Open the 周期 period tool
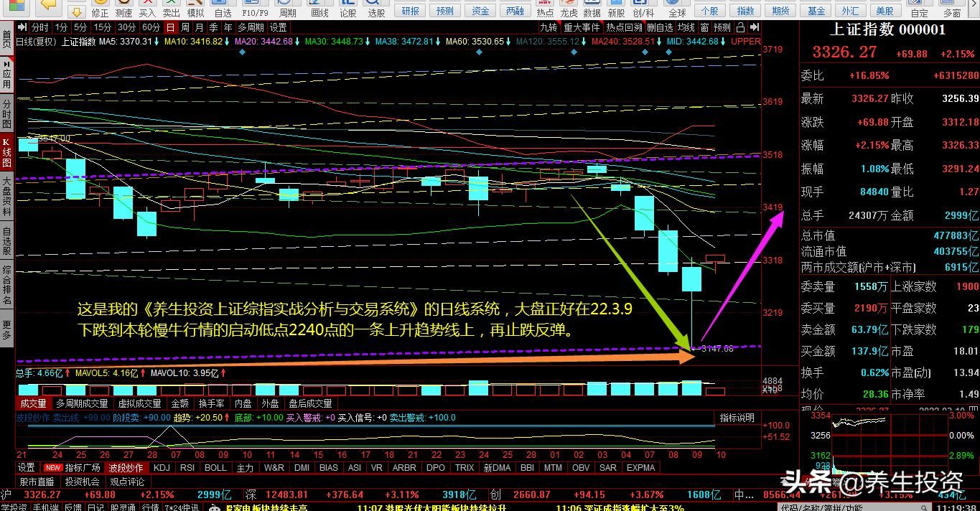The height and width of the screenshot is (511, 980). [x=287, y=9]
